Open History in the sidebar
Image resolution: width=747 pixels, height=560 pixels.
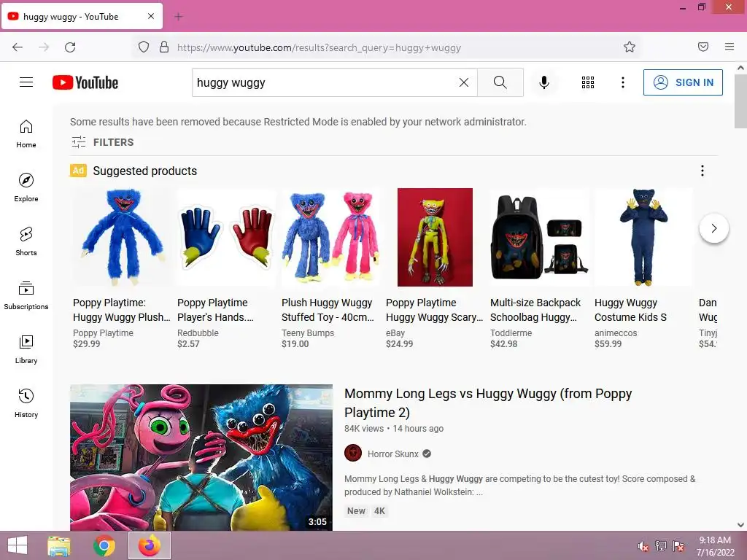click(x=26, y=403)
